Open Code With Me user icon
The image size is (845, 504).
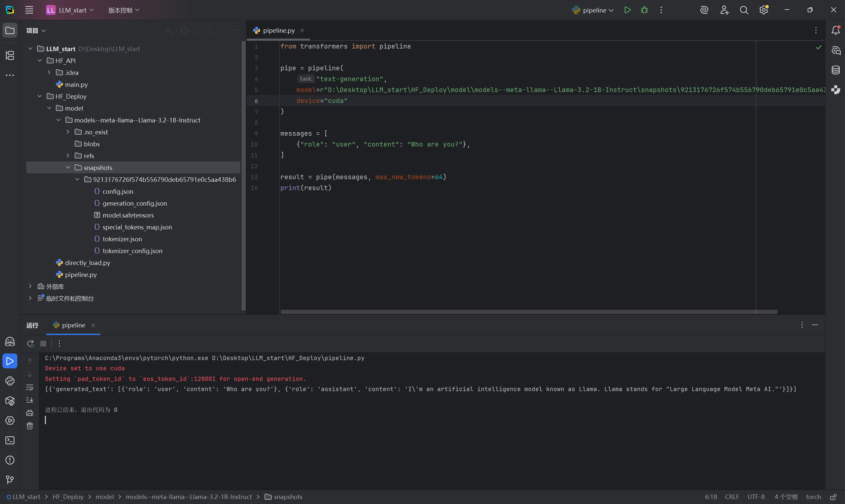pyautogui.click(x=724, y=10)
